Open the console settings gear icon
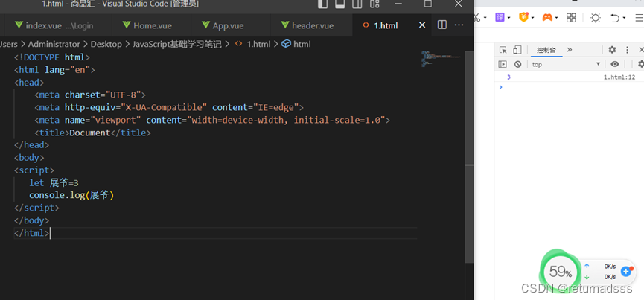This screenshot has width=644, height=300. [x=641, y=64]
